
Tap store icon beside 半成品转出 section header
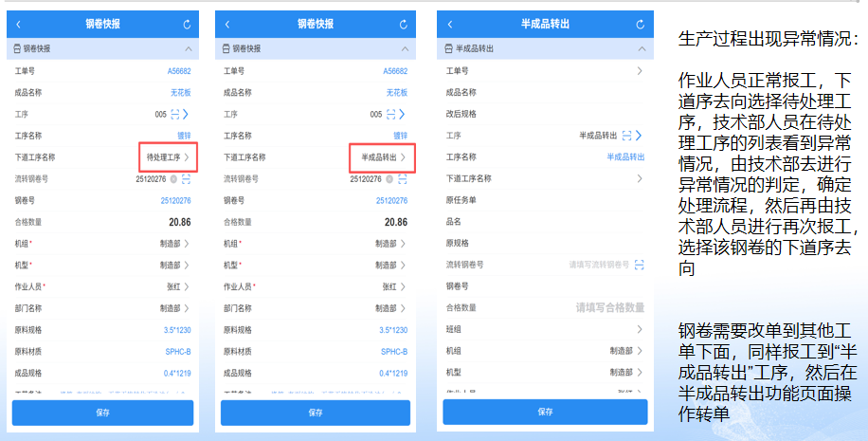coord(448,48)
